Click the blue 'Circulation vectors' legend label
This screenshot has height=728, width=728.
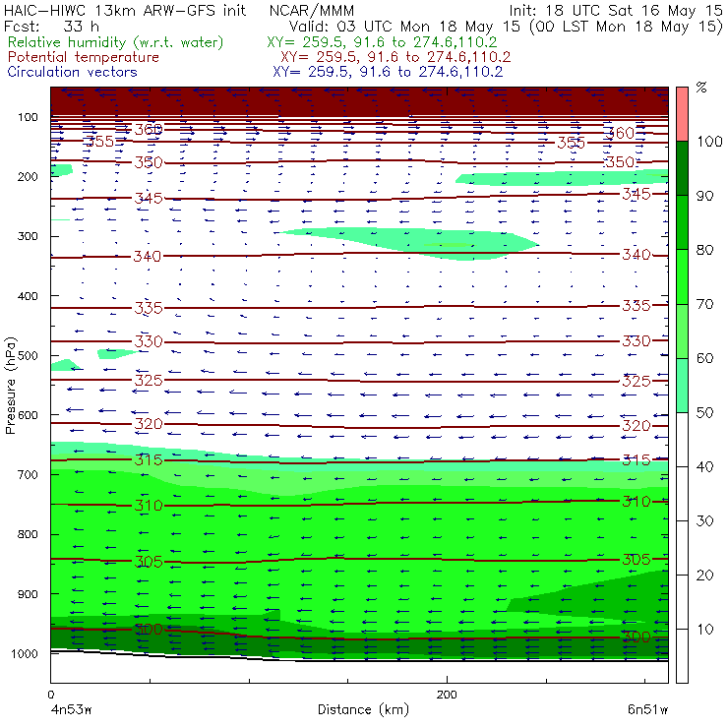(73, 72)
